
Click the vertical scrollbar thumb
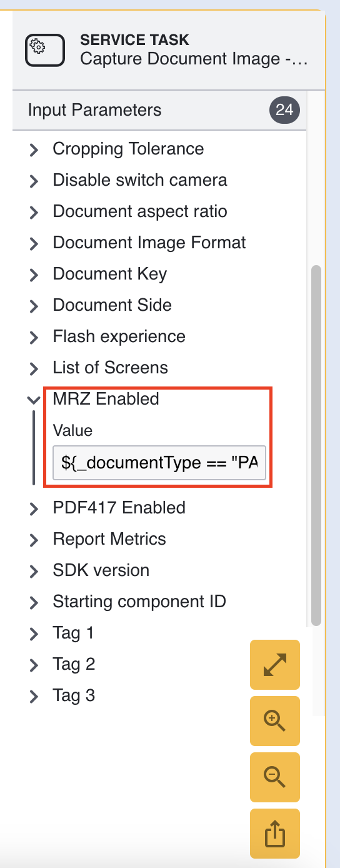tap(316, 446)
